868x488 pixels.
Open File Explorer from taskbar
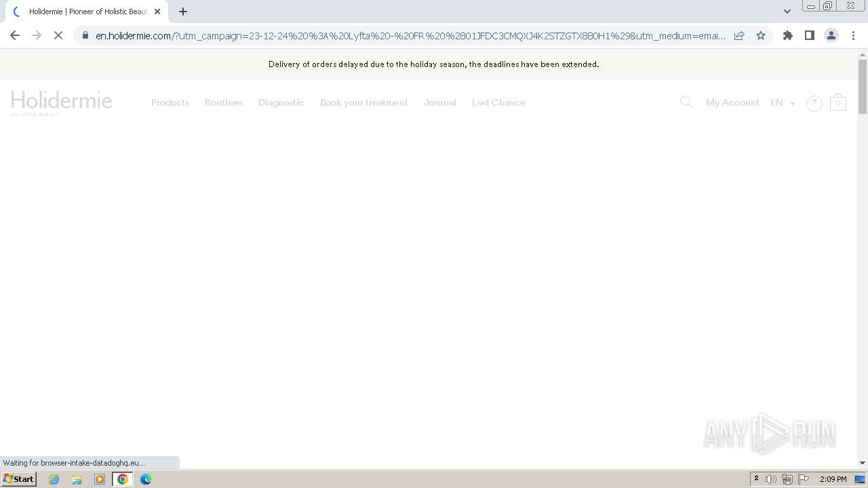tap(77, 479)
